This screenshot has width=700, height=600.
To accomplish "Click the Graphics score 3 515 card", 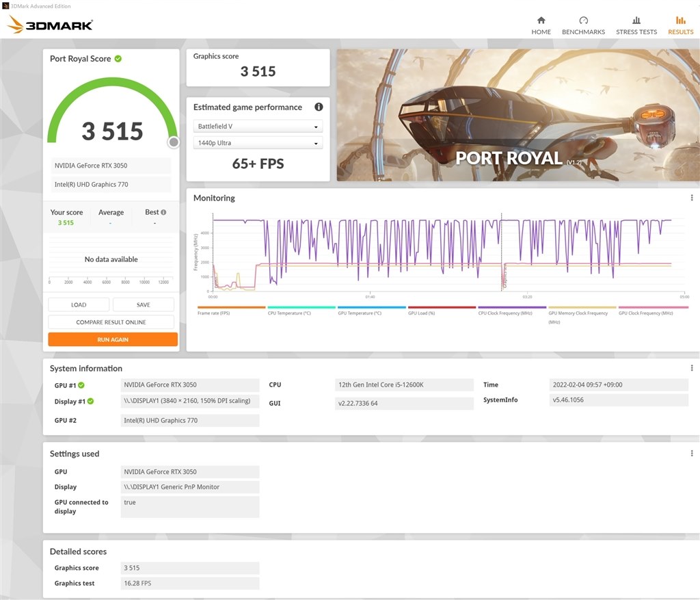I will click(x=258, y=68).
